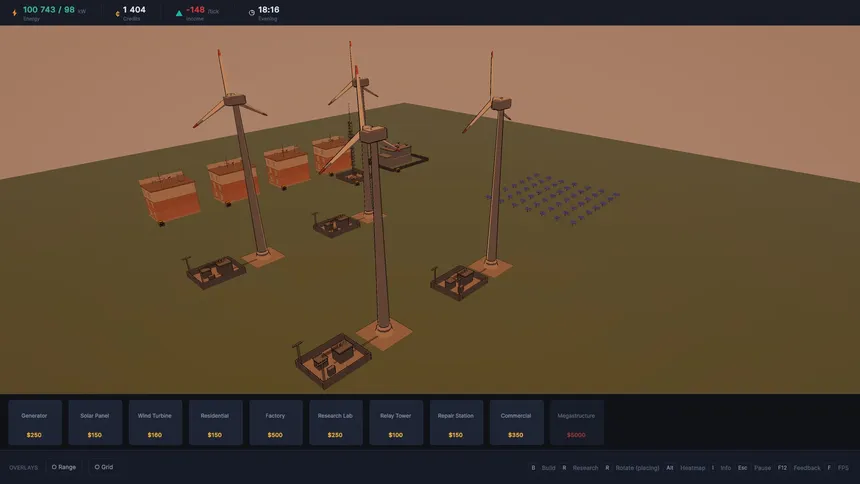860x484 pixels.
Task: Click the OVERLAYS label
Action: pos(24,468)
